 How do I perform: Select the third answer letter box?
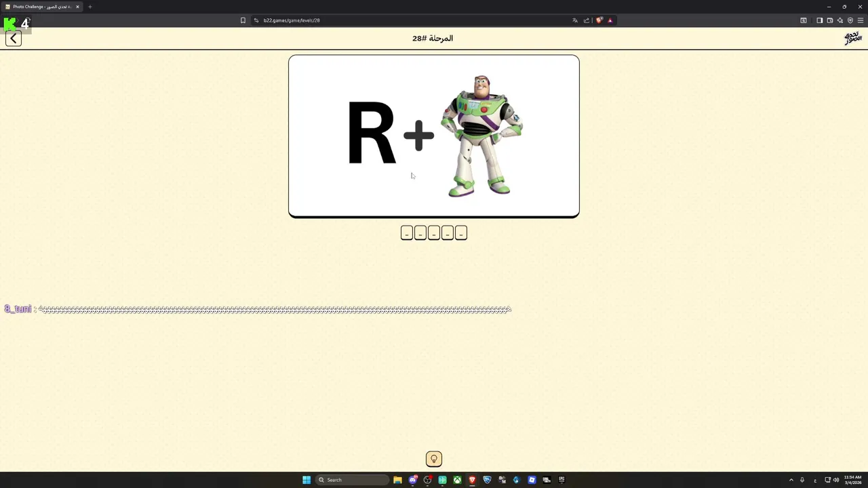coord(434,233)
